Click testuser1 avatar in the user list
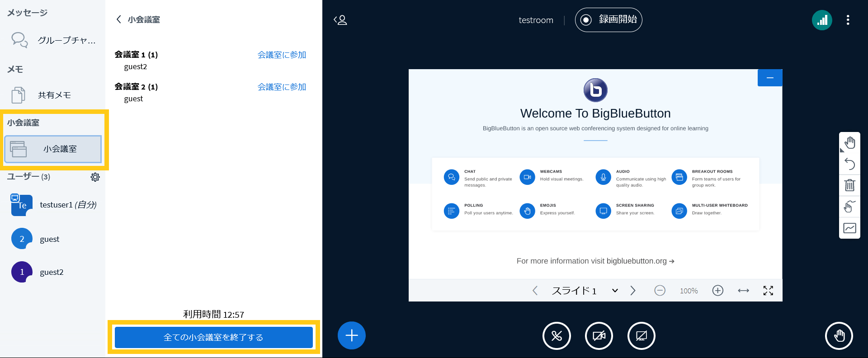 pyautogui.click(x=22, y=205)
